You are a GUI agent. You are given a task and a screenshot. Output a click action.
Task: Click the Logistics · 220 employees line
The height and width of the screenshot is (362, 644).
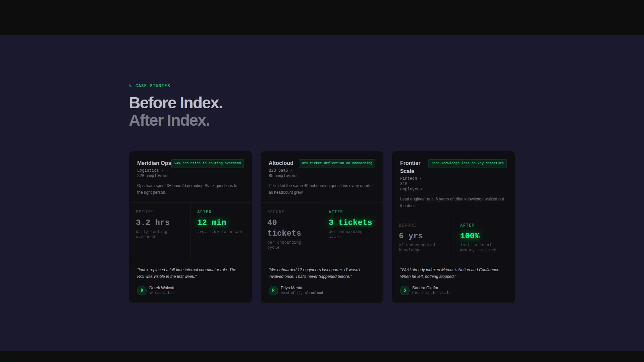(153, 173)
